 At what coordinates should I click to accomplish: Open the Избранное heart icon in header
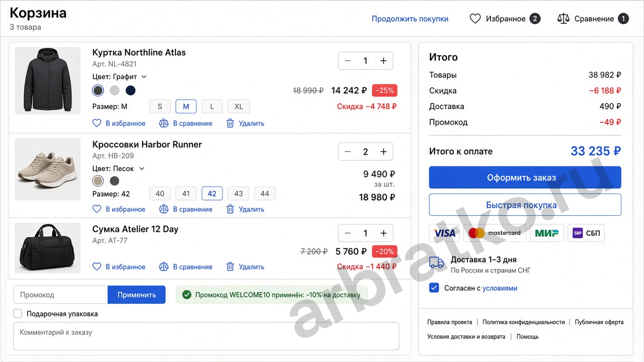click(x=475, y=19)
